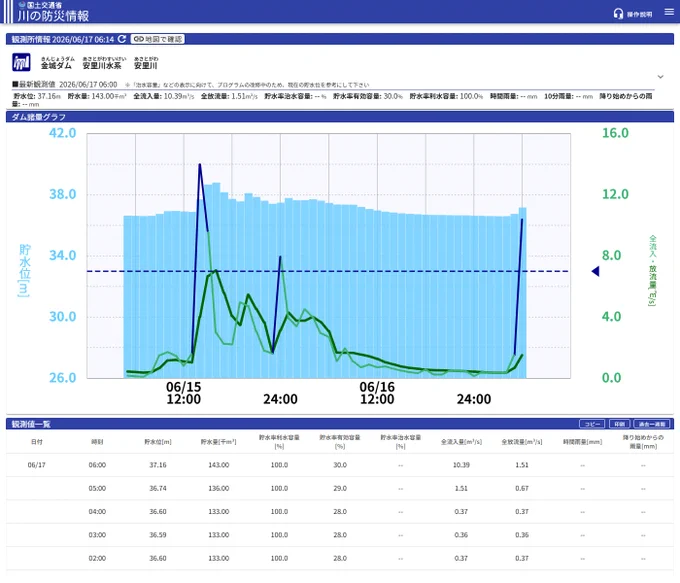Click the threshold level triangle marker

tap(595, 271)
